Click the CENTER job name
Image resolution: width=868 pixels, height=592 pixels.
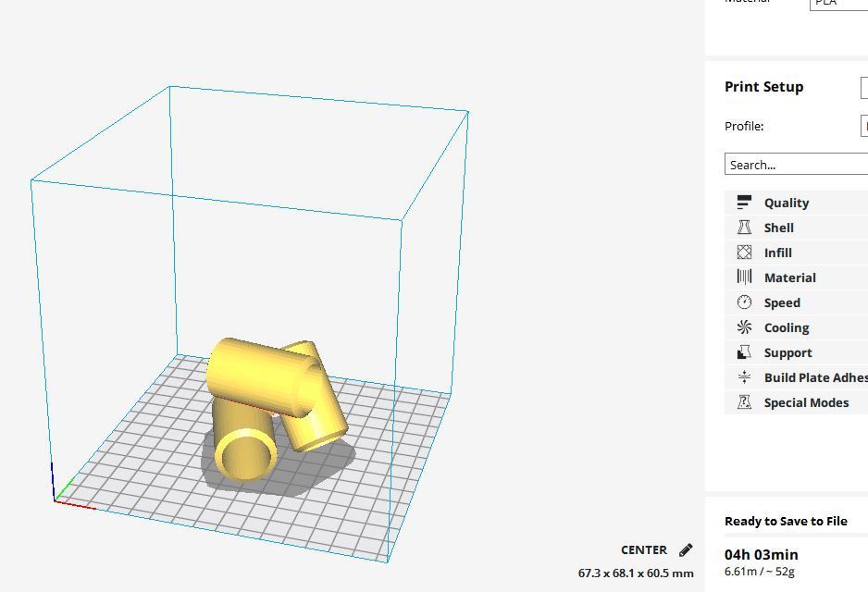[643, 550]
